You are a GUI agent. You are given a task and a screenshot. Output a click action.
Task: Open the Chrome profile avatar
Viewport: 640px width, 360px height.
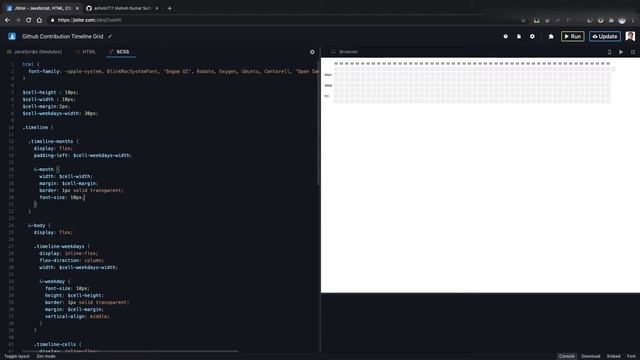click(622, 20)
